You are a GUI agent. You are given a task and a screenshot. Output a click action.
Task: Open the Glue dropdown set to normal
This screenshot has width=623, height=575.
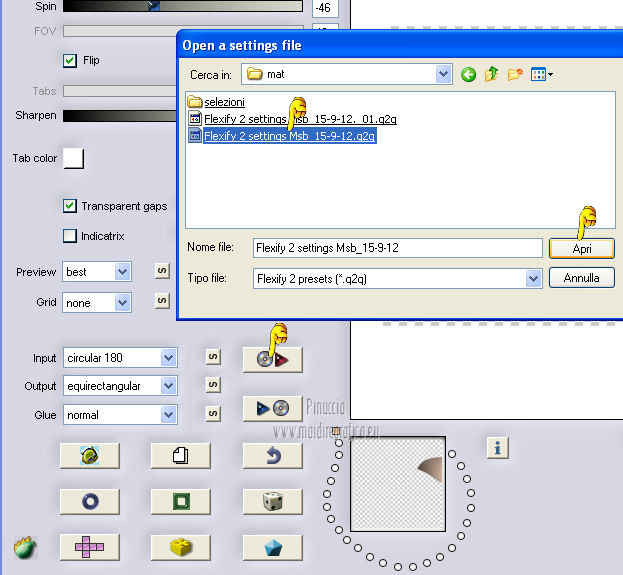coord(120,415)
